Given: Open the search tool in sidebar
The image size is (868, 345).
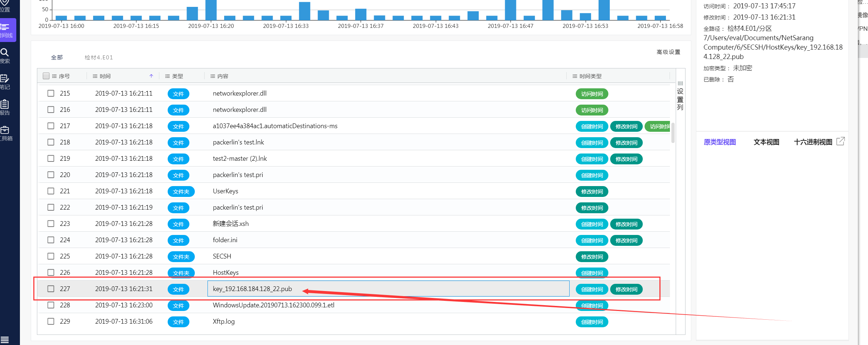Looking at the screenshot, I should 5,56.
